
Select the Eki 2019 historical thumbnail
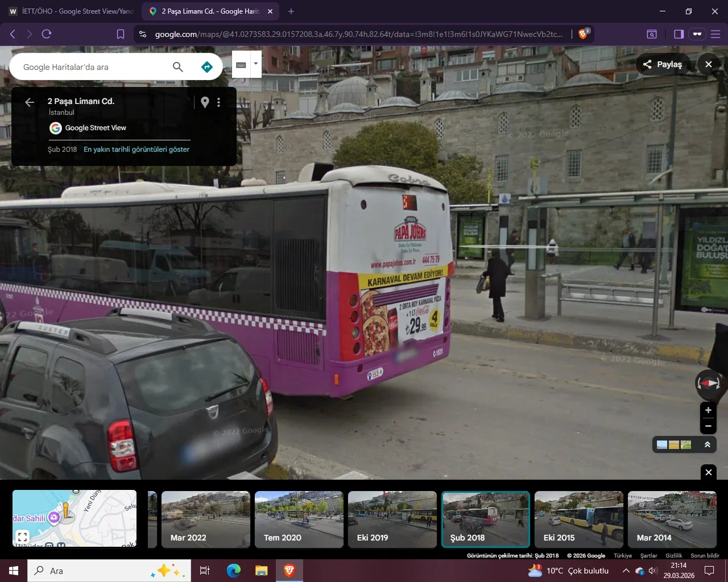pos(392,519)
